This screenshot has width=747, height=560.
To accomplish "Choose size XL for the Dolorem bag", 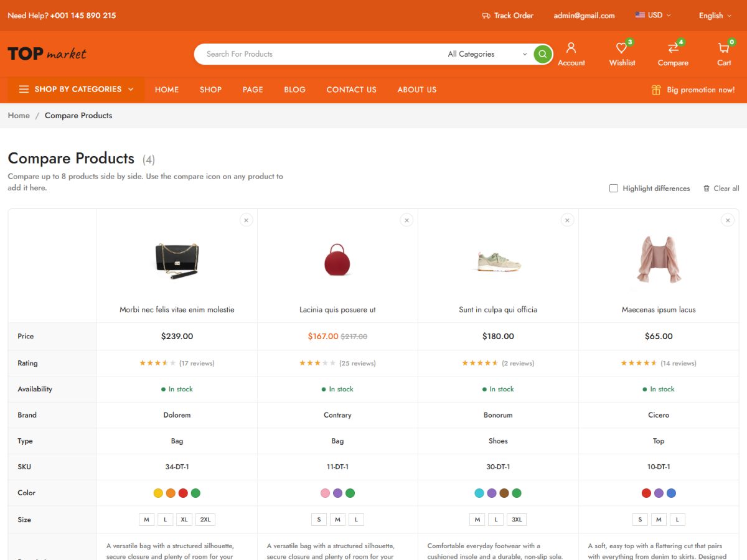I will 184,520.
